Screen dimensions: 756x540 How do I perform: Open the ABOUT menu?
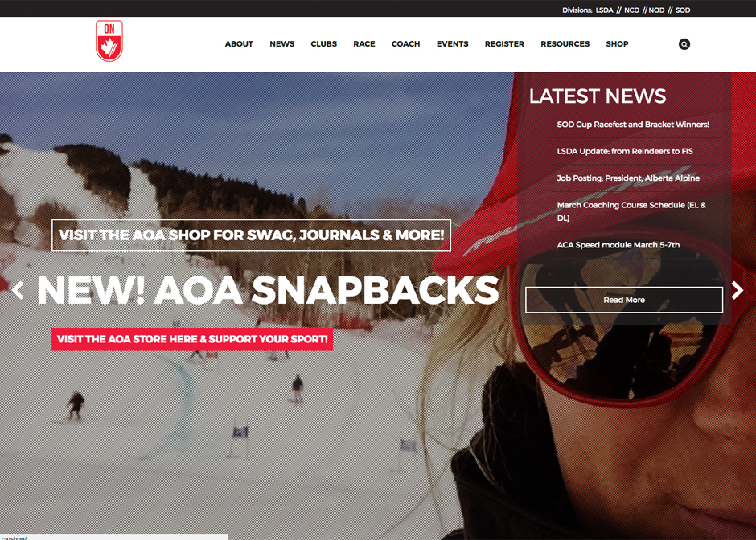click(x=239, y=44)
